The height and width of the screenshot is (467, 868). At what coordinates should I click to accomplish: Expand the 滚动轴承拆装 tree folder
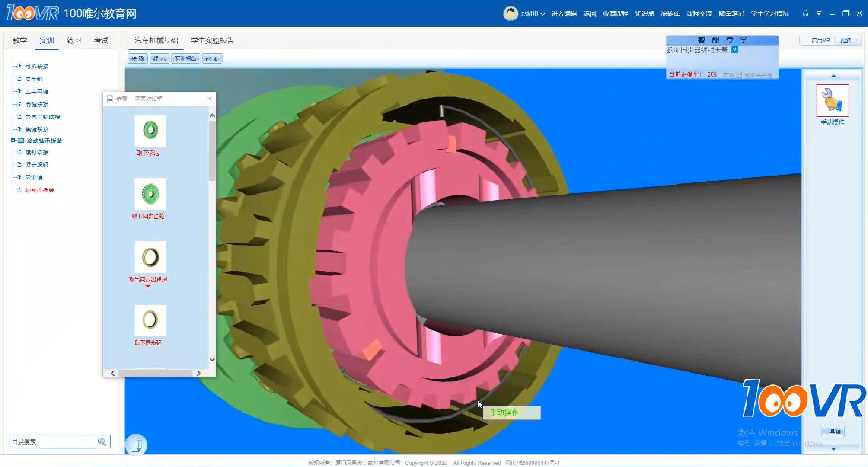(13, 141)
